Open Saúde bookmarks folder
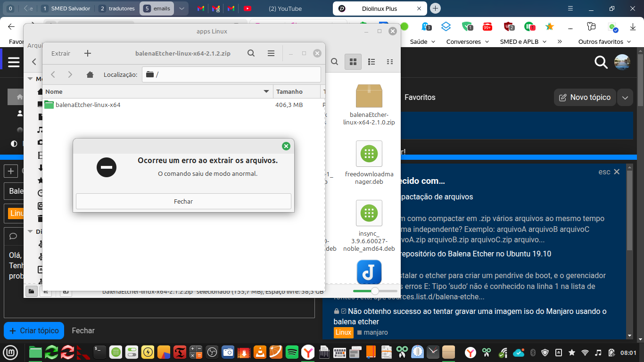The width and height of the screenshot is (644, 362). tap(422, 41)
